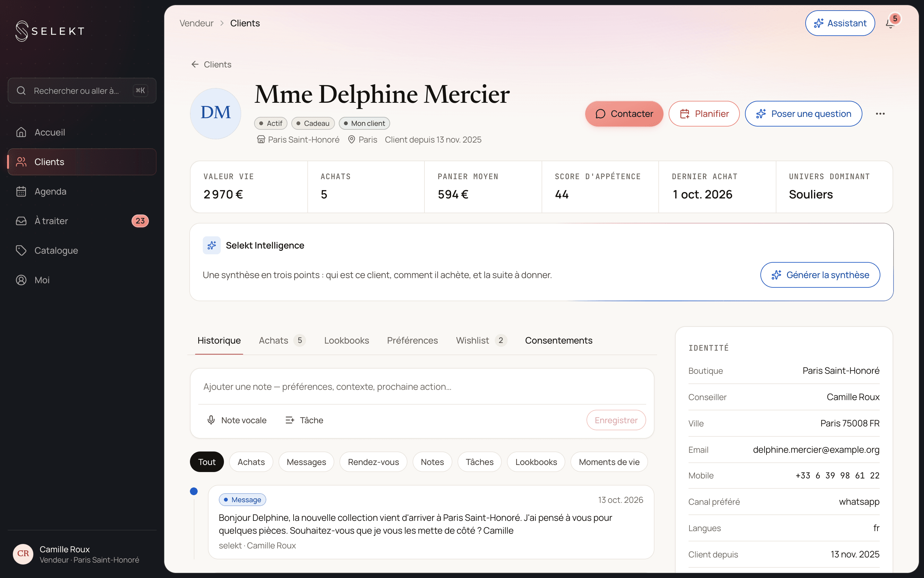Switch to the Consentements tab
This screenshot has height=578, width=924.
pyautogui.click(x=559, y=340)
